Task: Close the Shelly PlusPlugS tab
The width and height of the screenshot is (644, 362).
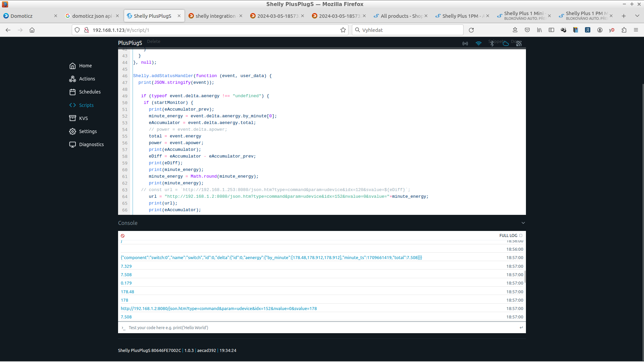Action: click(179, 16)
